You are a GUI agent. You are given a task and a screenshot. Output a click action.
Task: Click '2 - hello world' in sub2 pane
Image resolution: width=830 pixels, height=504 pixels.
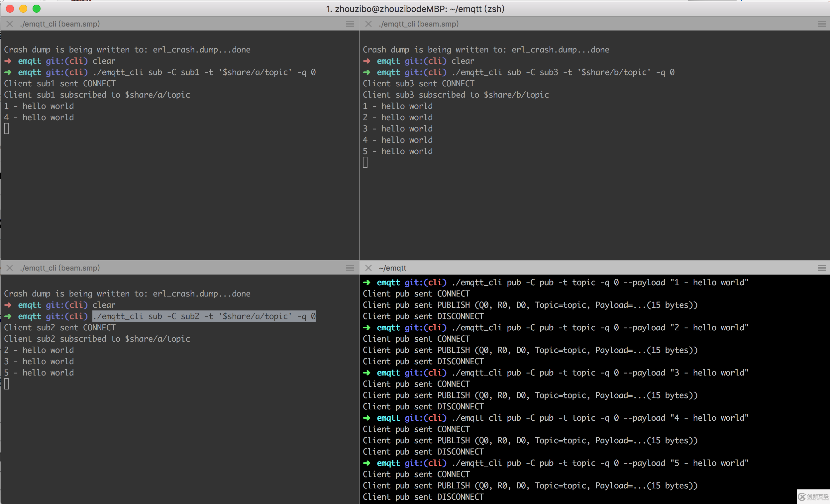click(x=39, y=350)
